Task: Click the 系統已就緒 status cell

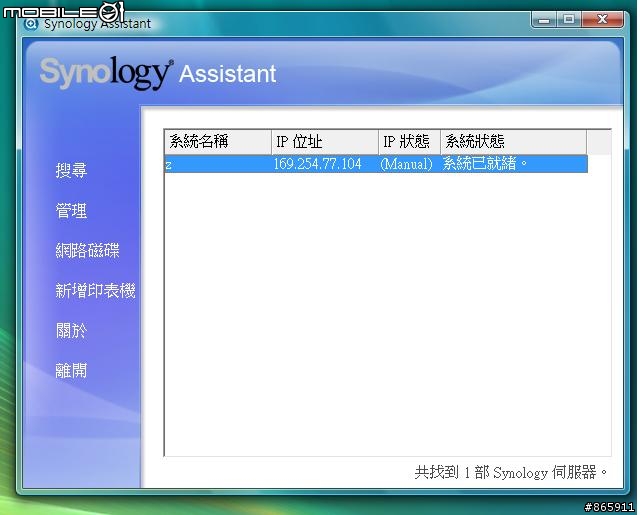Action: point(485,164)
